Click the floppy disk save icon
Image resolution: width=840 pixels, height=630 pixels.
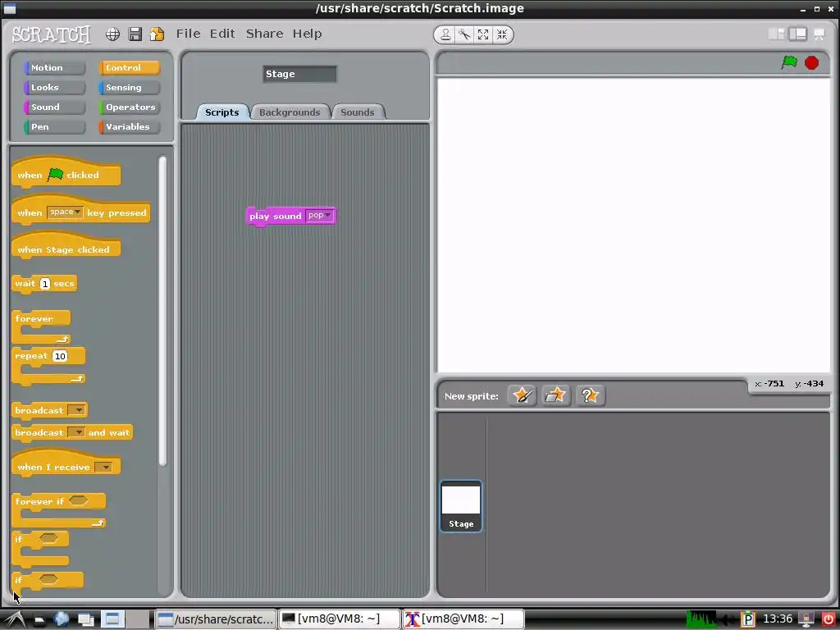click(x=135, y=34)
